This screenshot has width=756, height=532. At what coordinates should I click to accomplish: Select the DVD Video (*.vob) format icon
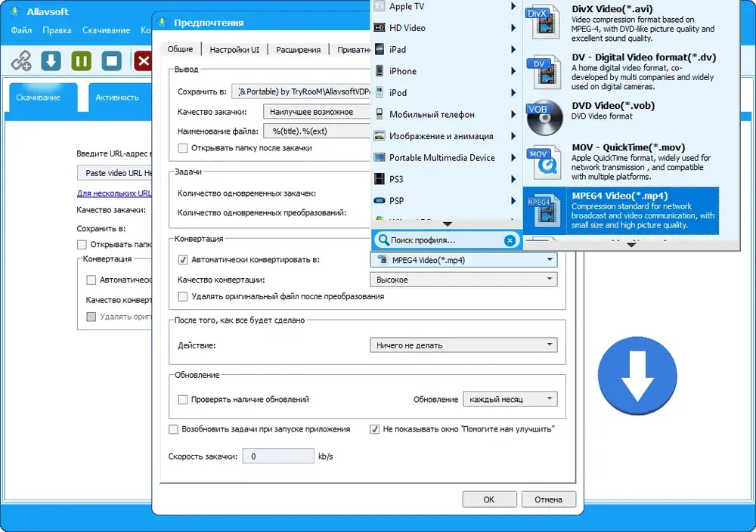pos(544,117)
